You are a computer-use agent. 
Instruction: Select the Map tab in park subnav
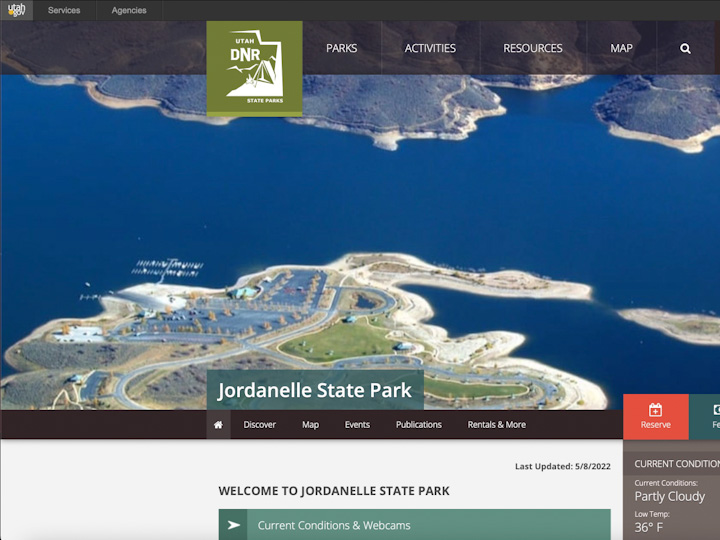point(310,425)
